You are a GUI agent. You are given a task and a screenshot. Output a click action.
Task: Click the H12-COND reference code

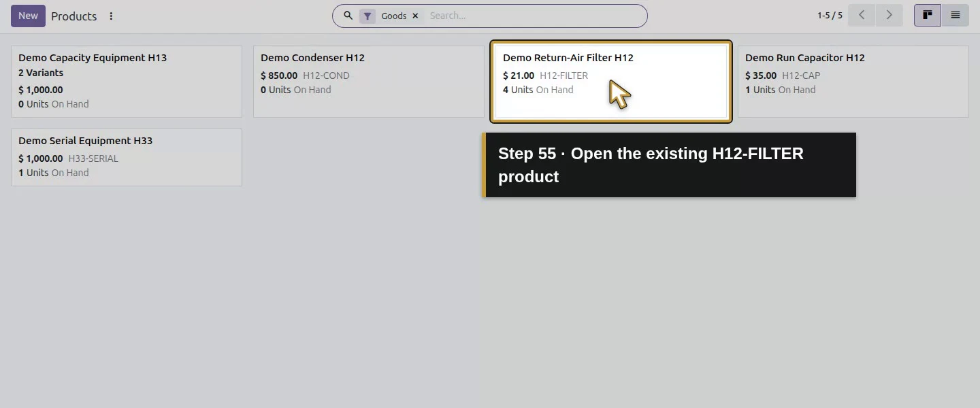(326, 75)
